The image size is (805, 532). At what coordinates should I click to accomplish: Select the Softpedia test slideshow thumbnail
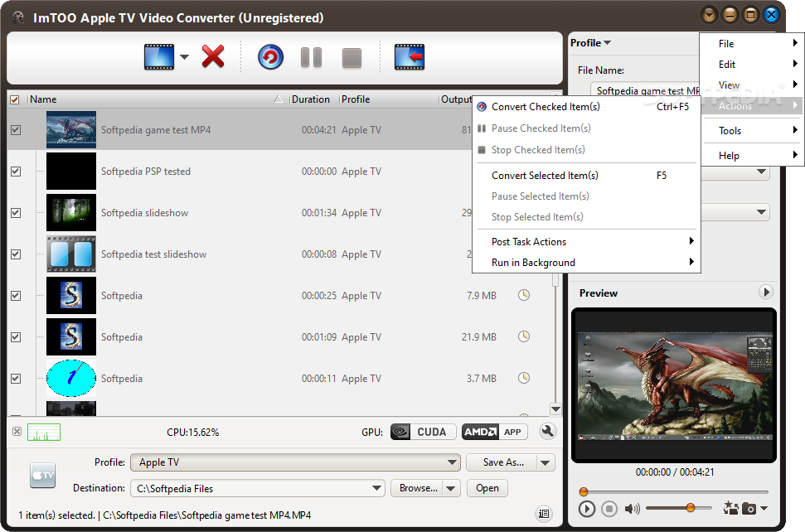point(71,254)
